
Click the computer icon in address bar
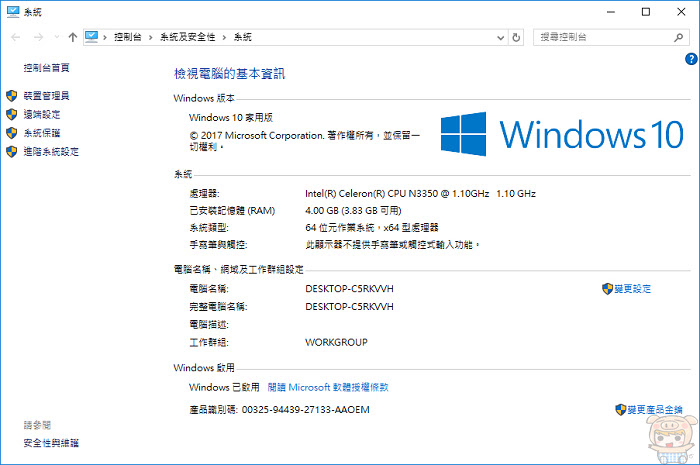(x=92, y=37)
